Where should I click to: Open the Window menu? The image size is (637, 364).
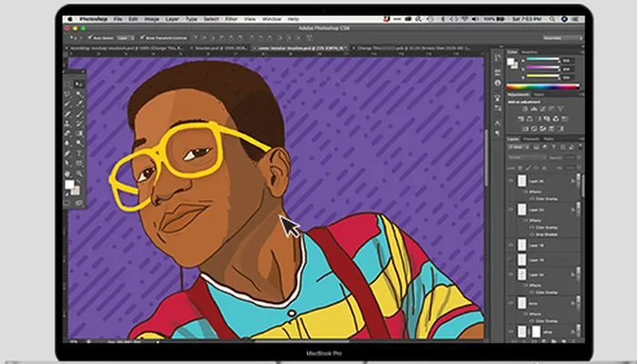click(x=271, y=19)
